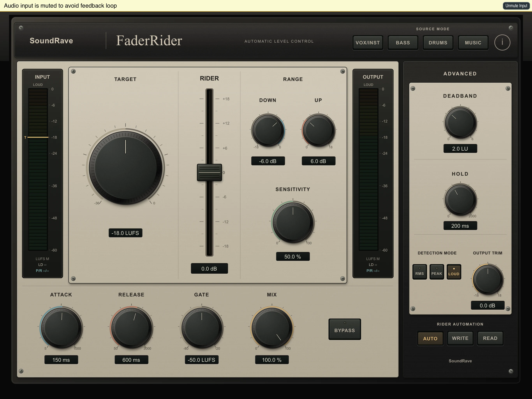Click the 100.0 % mix value

coord(272,360)
